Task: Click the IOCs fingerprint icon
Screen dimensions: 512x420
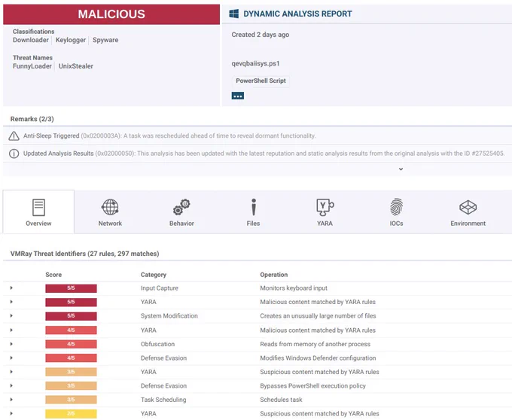Action: point(396,207)
